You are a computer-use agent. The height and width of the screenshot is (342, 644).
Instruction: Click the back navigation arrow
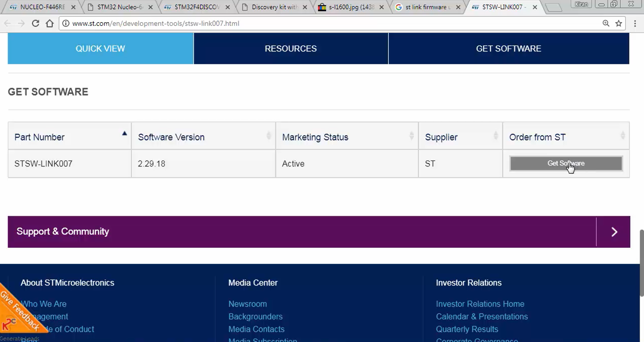click(7, 23)
